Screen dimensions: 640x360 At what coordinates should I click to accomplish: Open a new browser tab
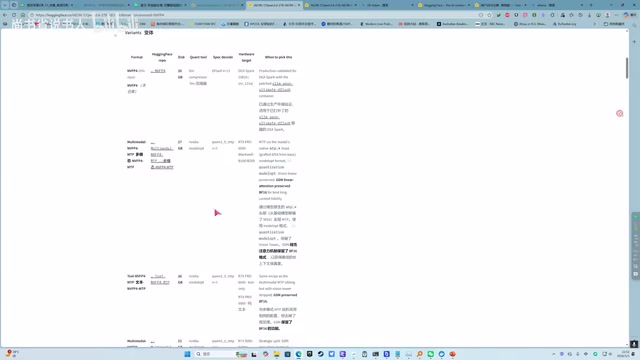click(591, 5)
